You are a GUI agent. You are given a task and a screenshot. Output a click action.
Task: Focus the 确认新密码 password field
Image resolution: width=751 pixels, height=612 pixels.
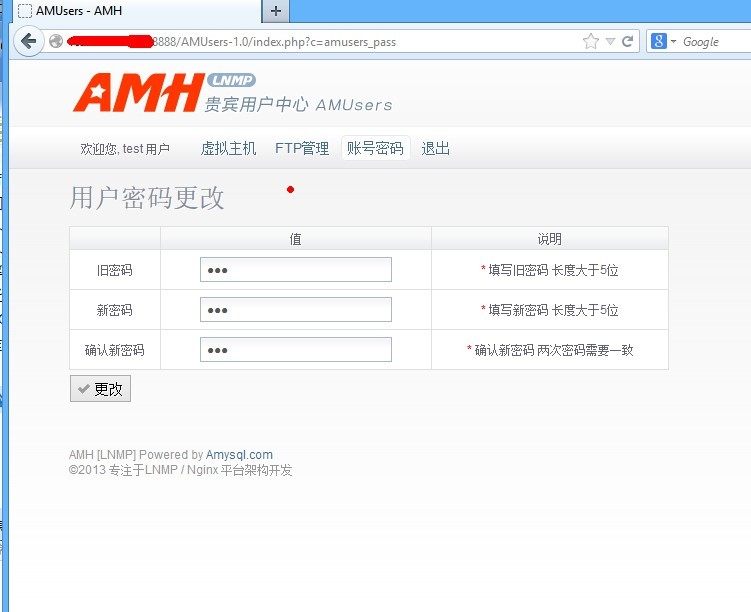coord(295,350)
